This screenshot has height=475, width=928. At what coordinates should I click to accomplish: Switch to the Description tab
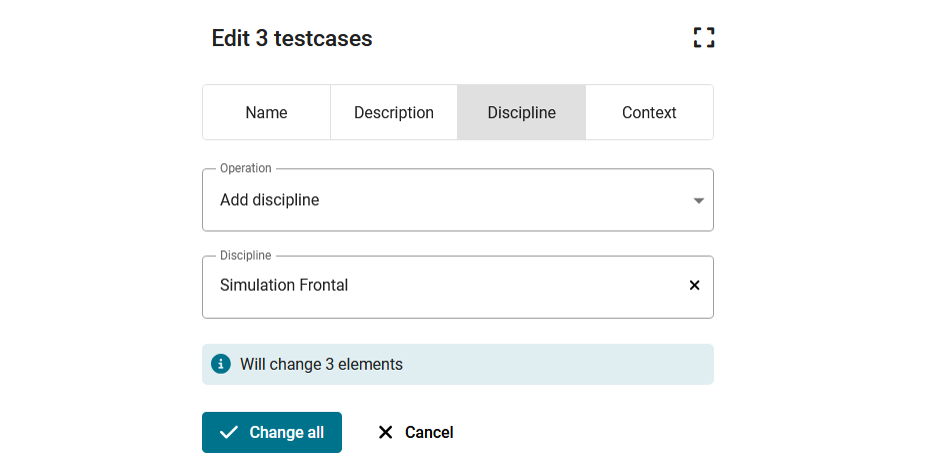point(394,112)
